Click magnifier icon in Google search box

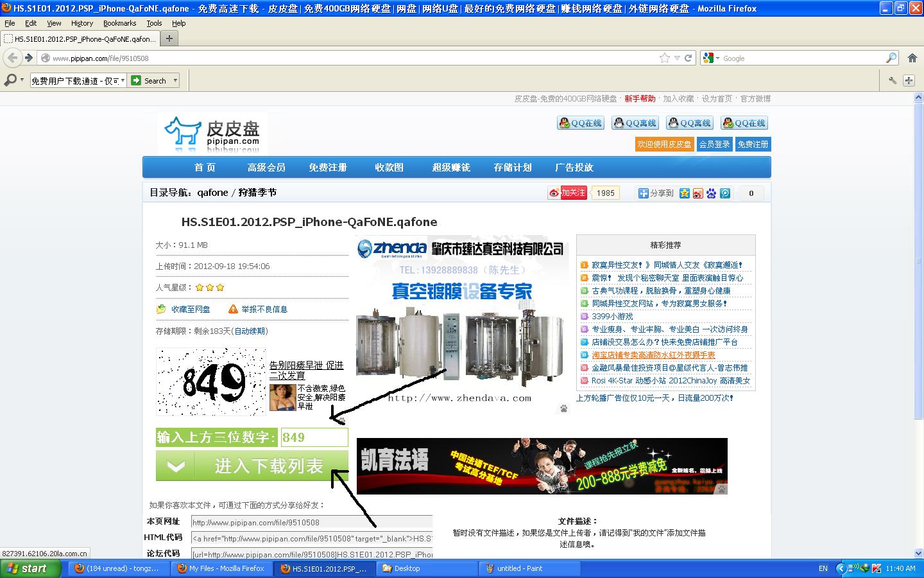tap(891, 58)
